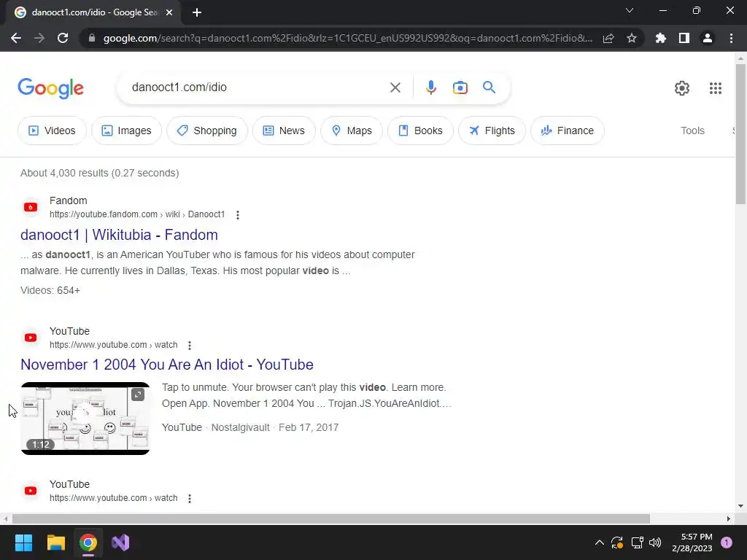The width and height of the screenshot is (747, 560).
Task: Open the volume control in tray
Action: click(x=655, y=542)
